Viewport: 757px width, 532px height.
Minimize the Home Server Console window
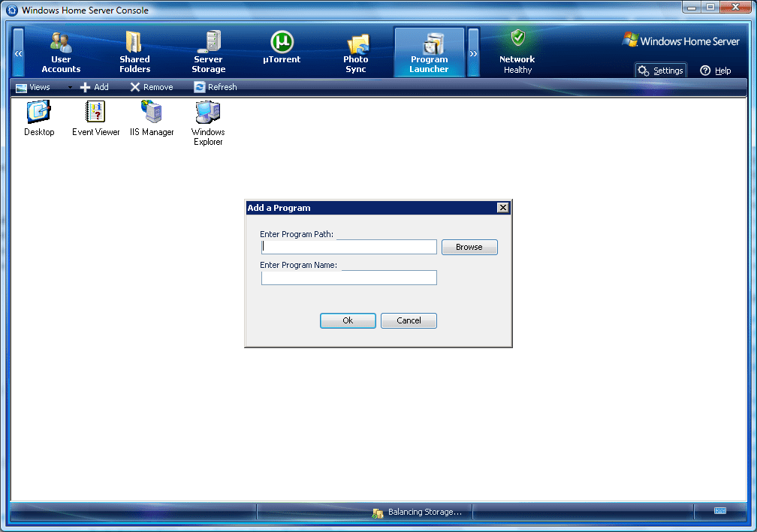692,8
